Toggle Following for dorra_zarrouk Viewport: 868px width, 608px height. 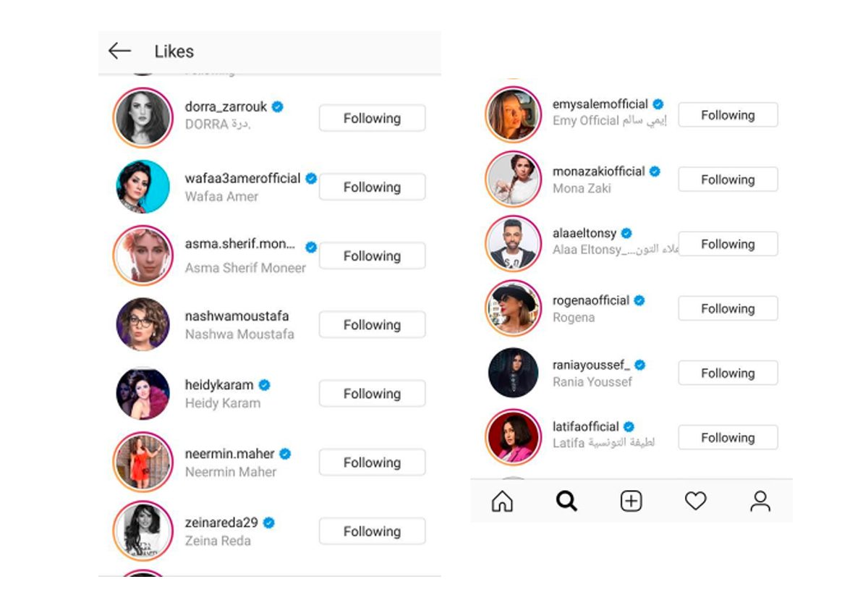click(372, 118)
